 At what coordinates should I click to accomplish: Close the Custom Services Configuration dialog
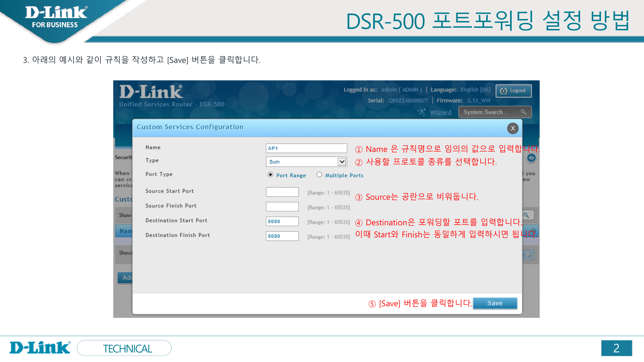pos(512,128)
